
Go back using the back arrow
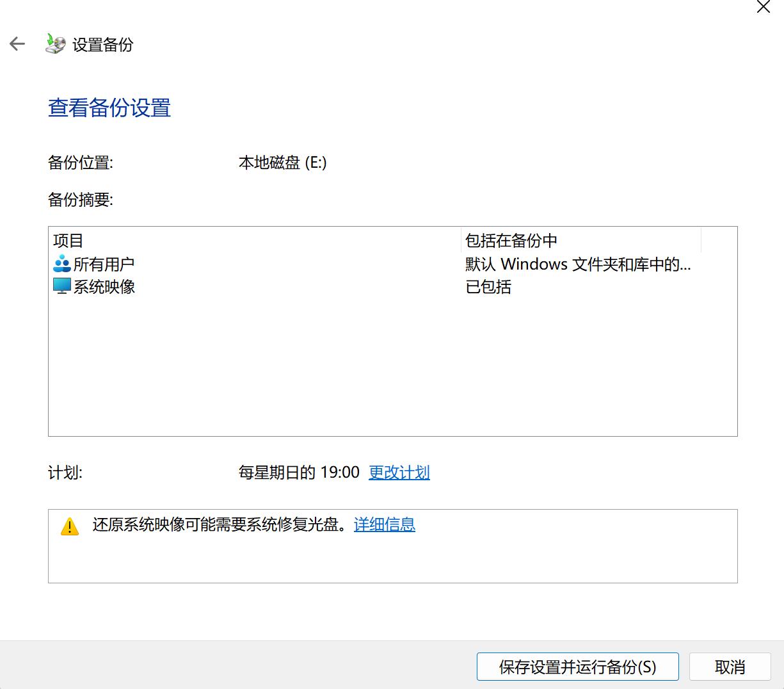tap(17, 44)
